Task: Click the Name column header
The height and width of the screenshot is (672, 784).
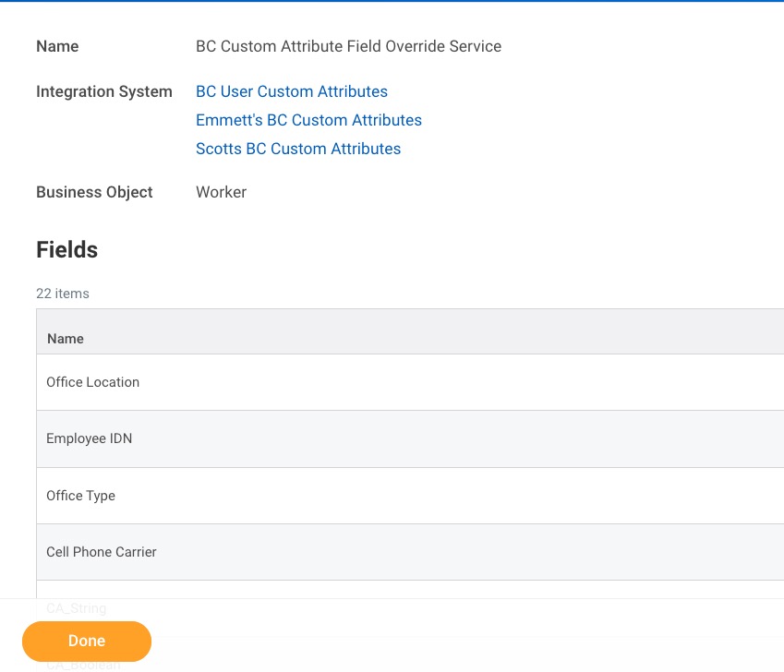Action: (x=65, y=339)
